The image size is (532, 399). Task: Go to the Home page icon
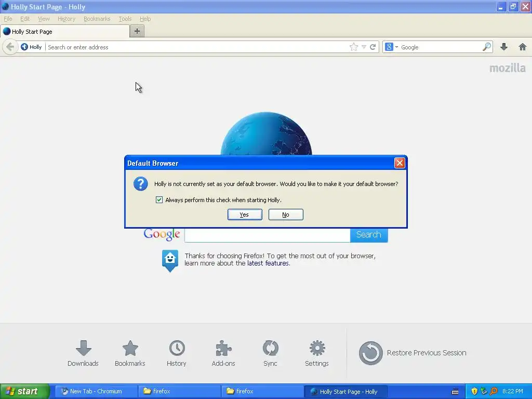[x=523, y=47]
